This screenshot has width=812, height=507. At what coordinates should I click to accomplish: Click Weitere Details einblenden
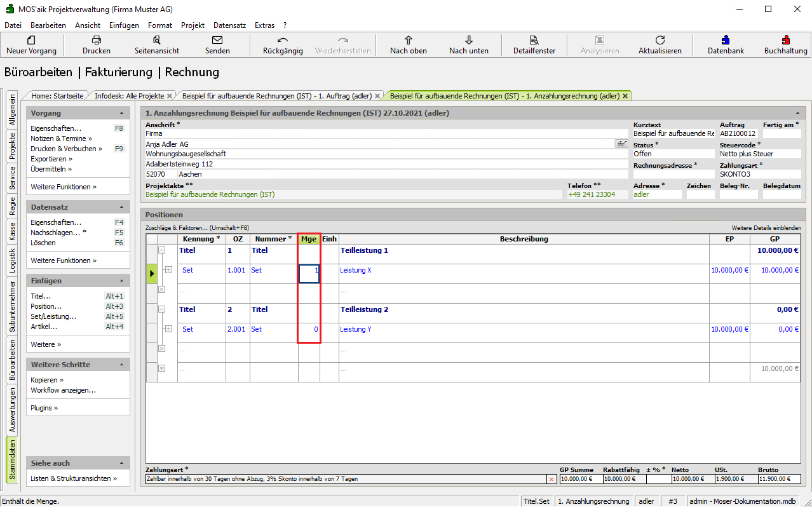[x=766, y=227]
